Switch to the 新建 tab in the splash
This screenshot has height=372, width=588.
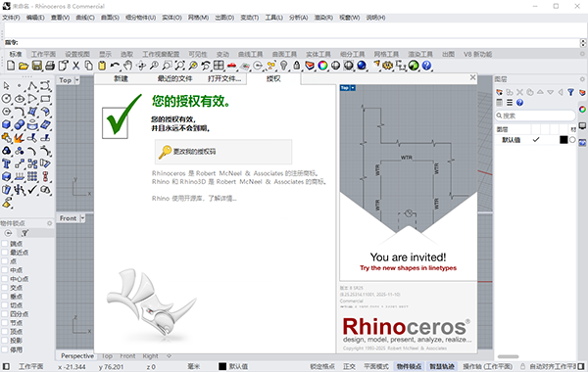click(121, 78)
